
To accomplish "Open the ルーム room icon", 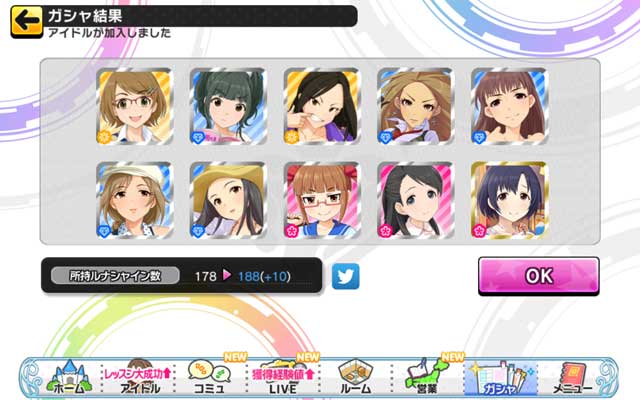I will click(x=355, y=377).
